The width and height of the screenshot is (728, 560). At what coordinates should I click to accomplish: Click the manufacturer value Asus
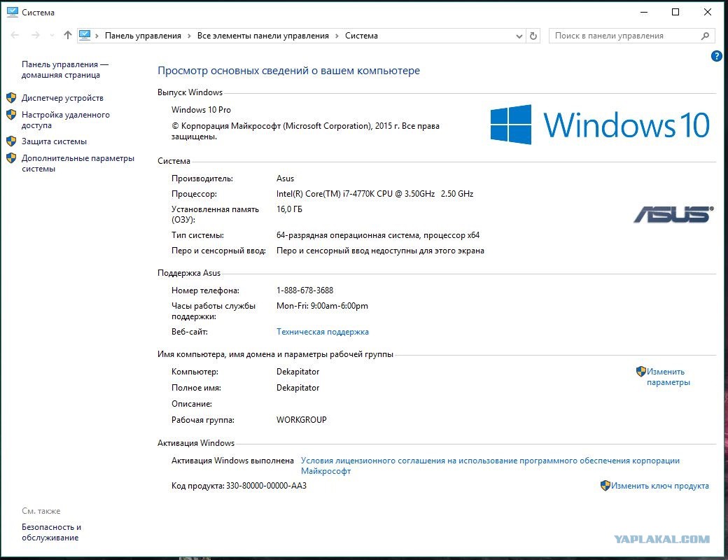point(285,178)
